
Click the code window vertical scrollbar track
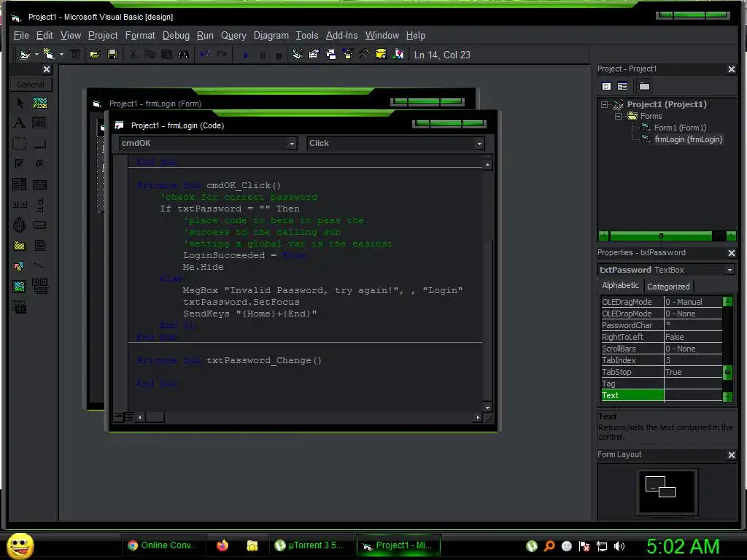[487, 286]
